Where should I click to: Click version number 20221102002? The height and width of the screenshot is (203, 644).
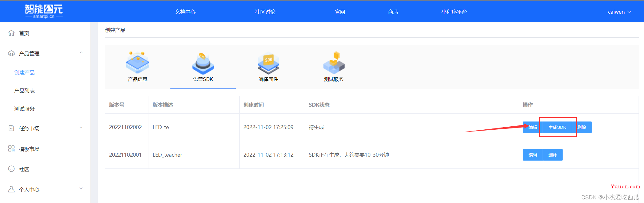(125, 127)
